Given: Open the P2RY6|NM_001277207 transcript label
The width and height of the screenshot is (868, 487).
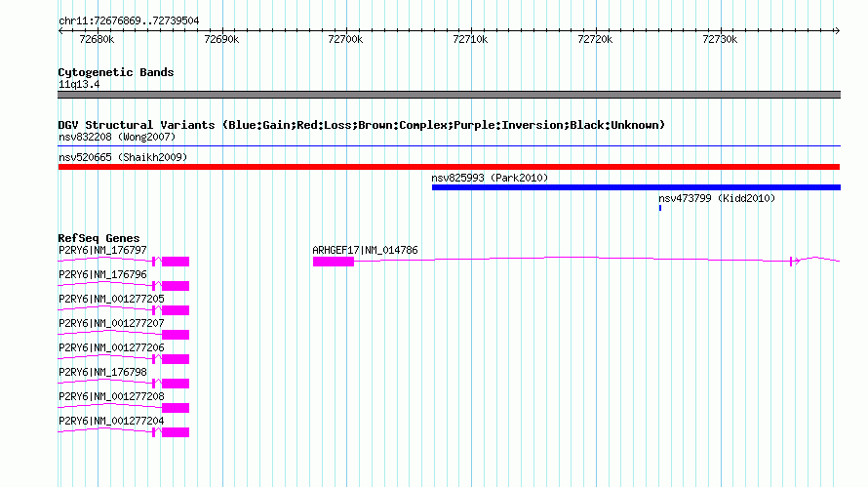Looking at the screenshot, I should click(x=111, y=323).
